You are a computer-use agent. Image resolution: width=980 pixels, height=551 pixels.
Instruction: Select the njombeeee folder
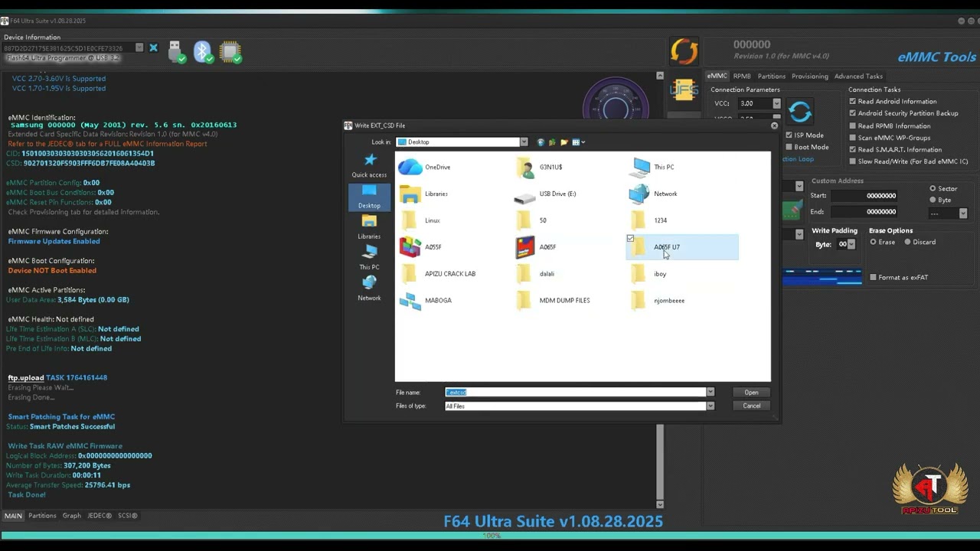pos(657,300)
